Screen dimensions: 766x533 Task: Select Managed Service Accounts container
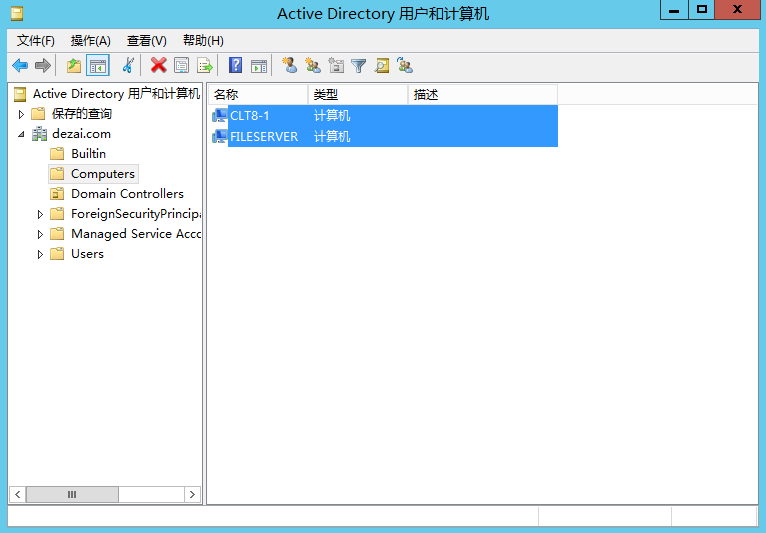136,234
